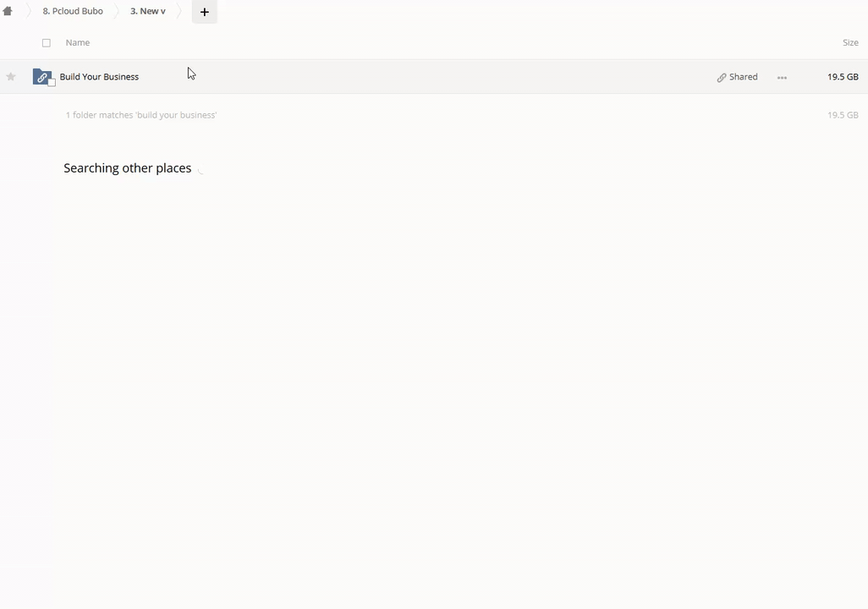Select the '3. New v' breadcrumb
Image resolution: width=868 pixels, height=609 pixels.
click(x=148, y=12)
